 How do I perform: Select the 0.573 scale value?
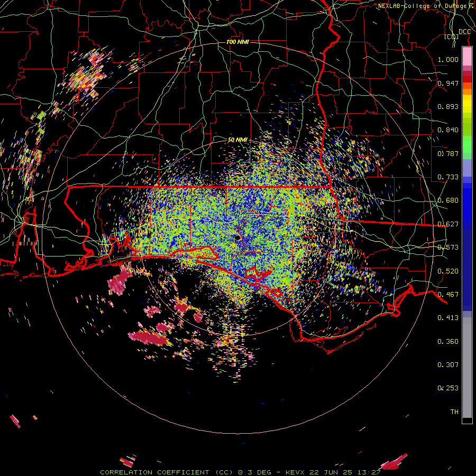point(448,248)
